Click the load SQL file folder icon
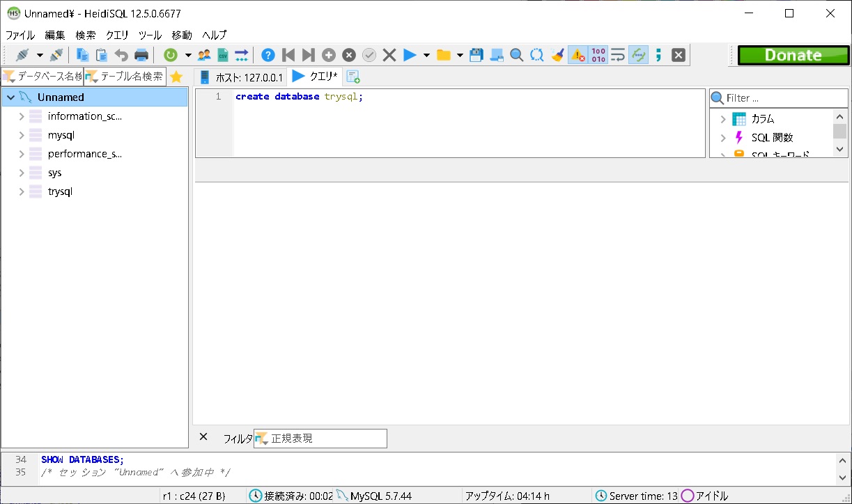852x504 pixels. point(443,55)
